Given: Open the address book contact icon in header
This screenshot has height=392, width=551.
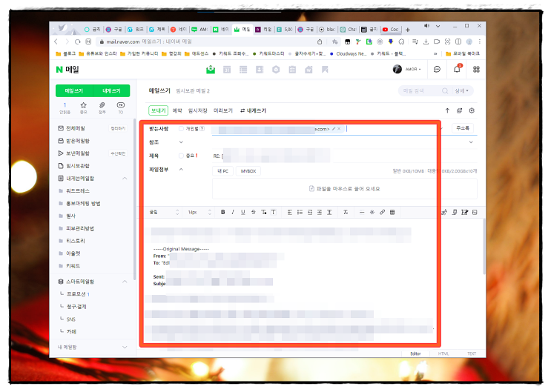Looking at the screenshot, I should (260, 70).
